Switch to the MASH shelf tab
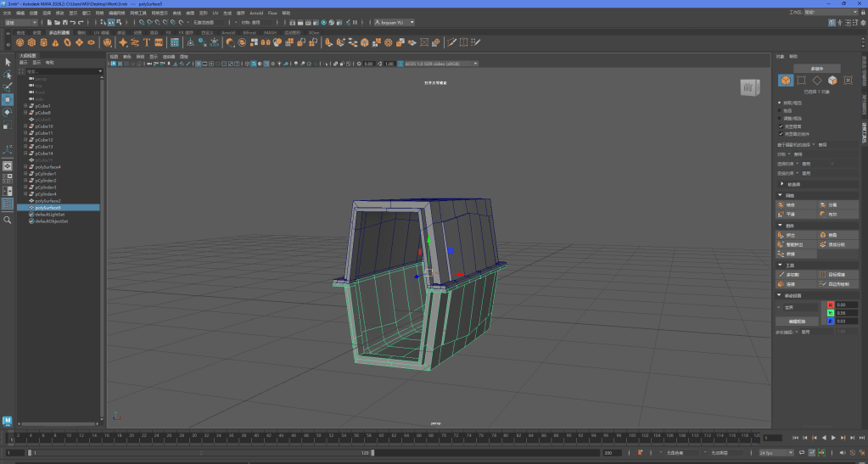This screenshot has width=868, height=464. pyautogui.click(x=270, y=32)
